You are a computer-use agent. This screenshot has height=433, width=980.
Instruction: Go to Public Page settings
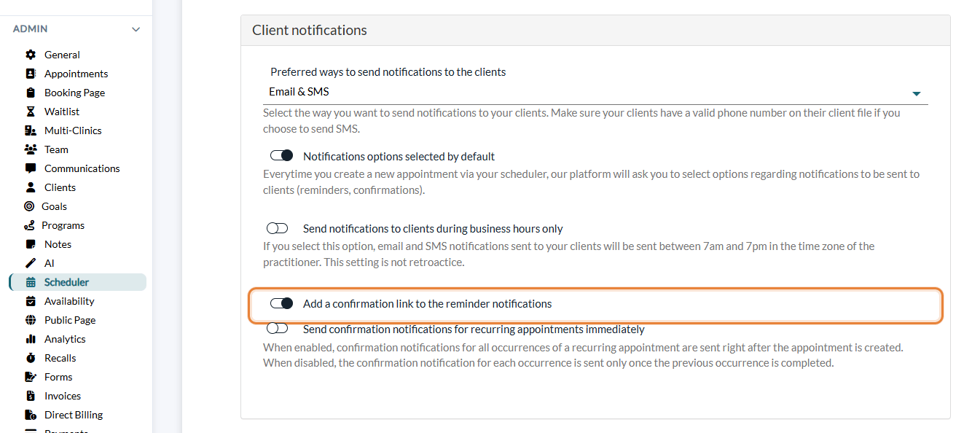click(x=70, y=320)
